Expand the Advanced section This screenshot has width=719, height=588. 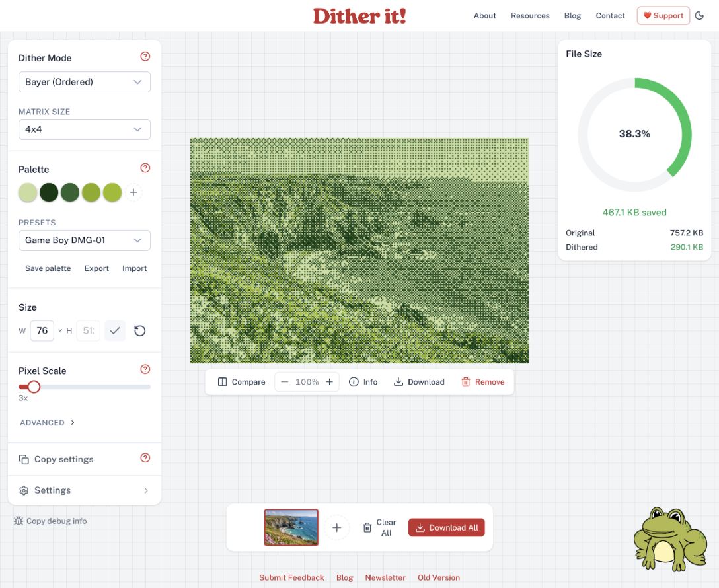pyautogui.click(x=47, y=423)
